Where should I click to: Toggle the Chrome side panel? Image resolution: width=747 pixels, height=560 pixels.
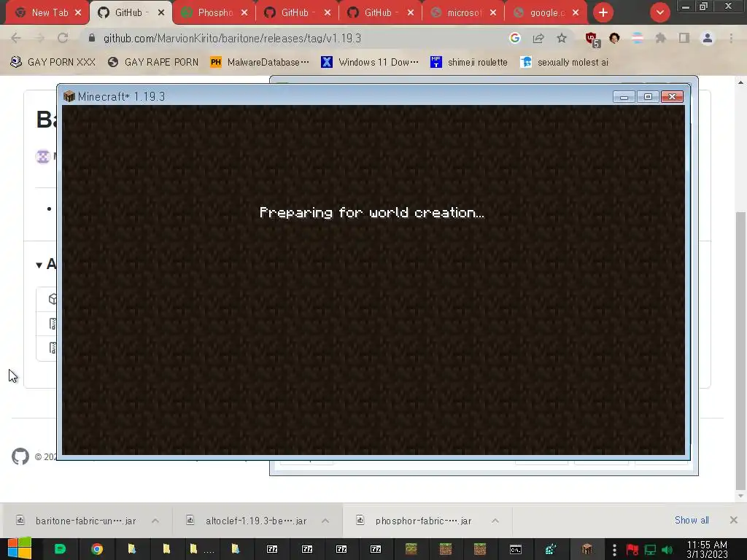point(684,38)
